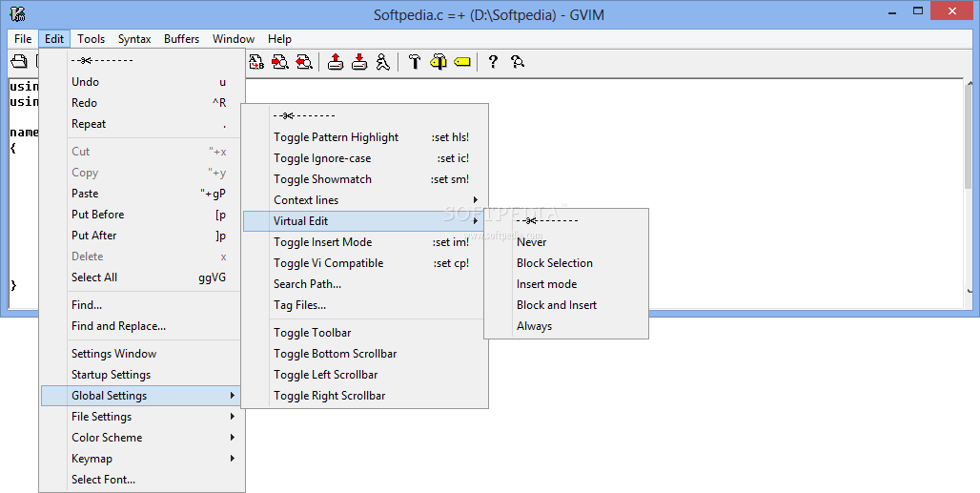Click the editor scrollbar up arrow

click(970, 84)
